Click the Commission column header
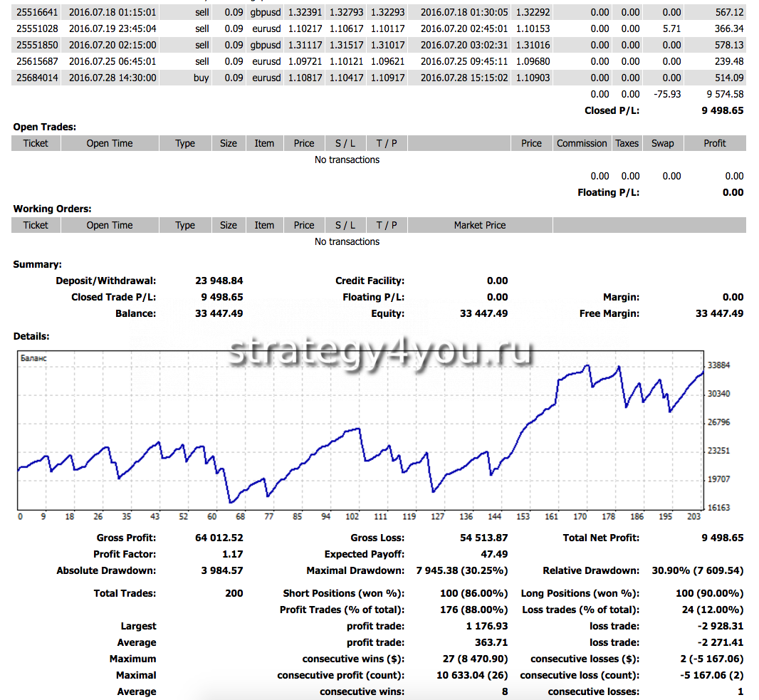The width and height of the screenshot is (759, 700). (582, 143)
